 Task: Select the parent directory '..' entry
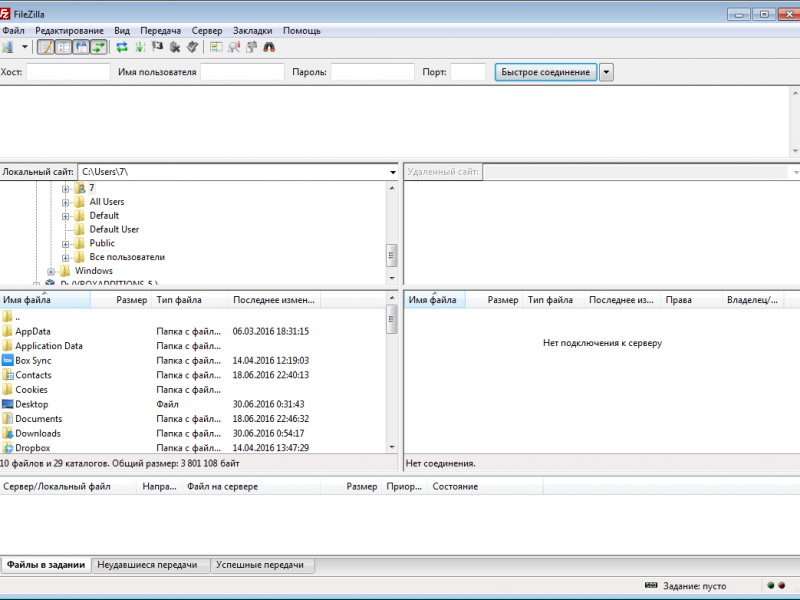[x=191, y=317]
